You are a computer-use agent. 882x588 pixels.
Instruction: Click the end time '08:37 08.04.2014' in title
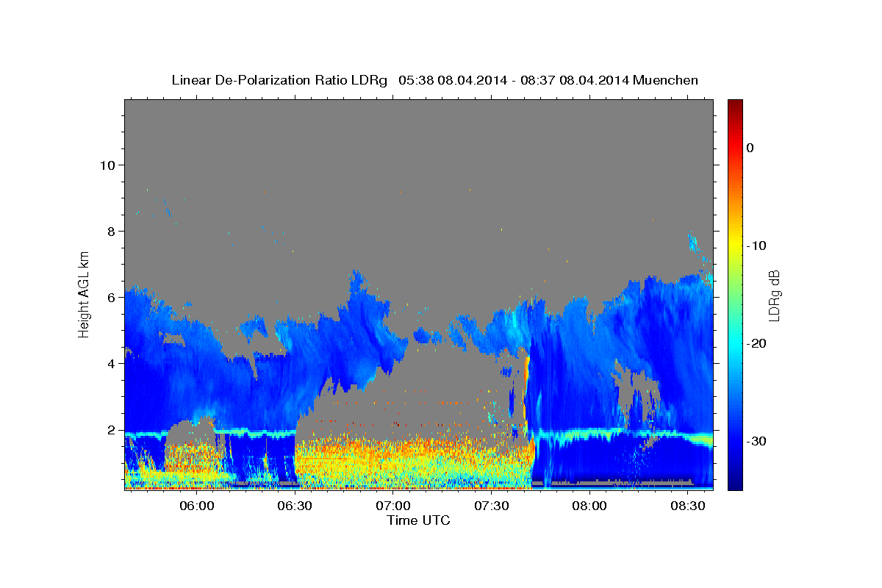click(x=574, y=80)
